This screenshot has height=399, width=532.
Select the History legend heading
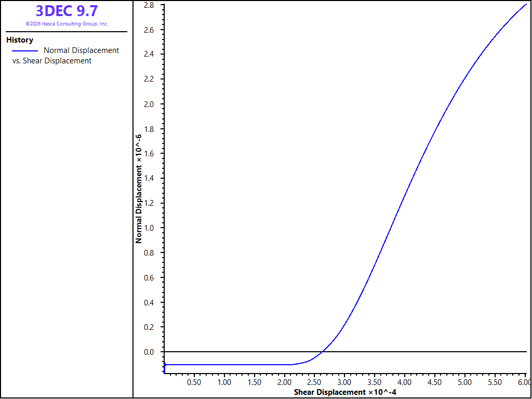coord(20,40)
